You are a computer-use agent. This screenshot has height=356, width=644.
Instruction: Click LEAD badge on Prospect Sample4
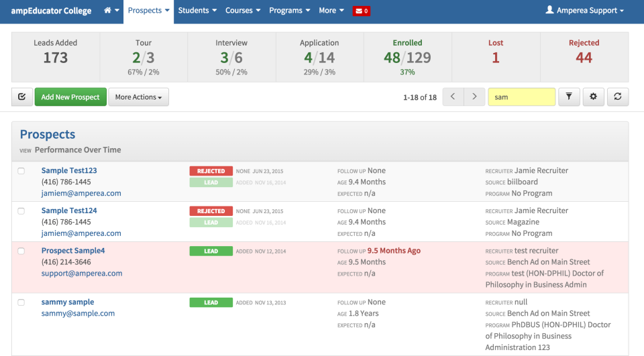211,251
